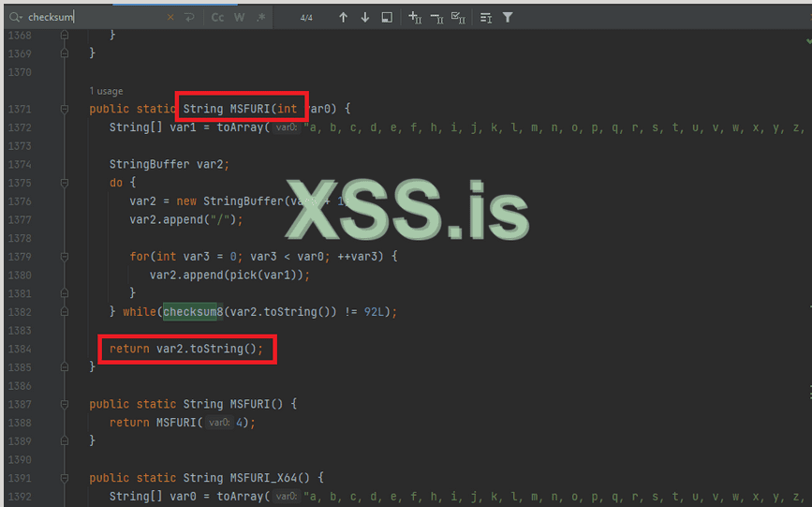Viewport: 812px width, 507px height.
Task: Click 'toArray' call on line 1372
Action: point(241,127)
